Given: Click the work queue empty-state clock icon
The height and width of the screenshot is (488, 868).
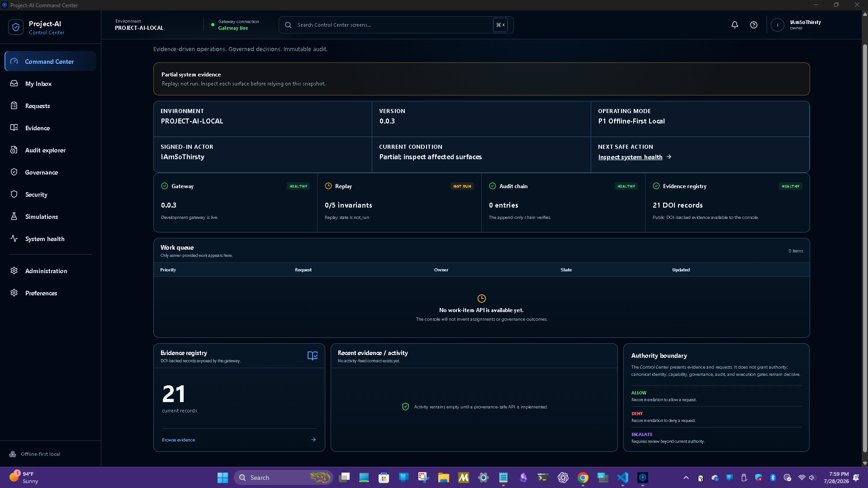Looking at the screenshot, I should click(482, 298).
